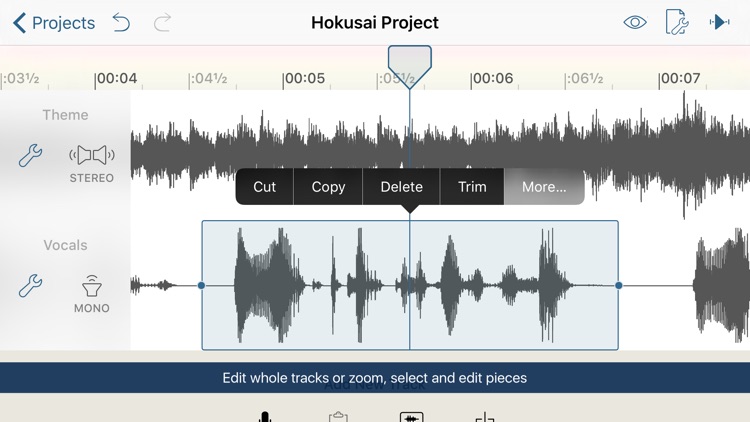The image size is (750, 422).
Task: Select the Vocals track name label
Action: [65, 245]
